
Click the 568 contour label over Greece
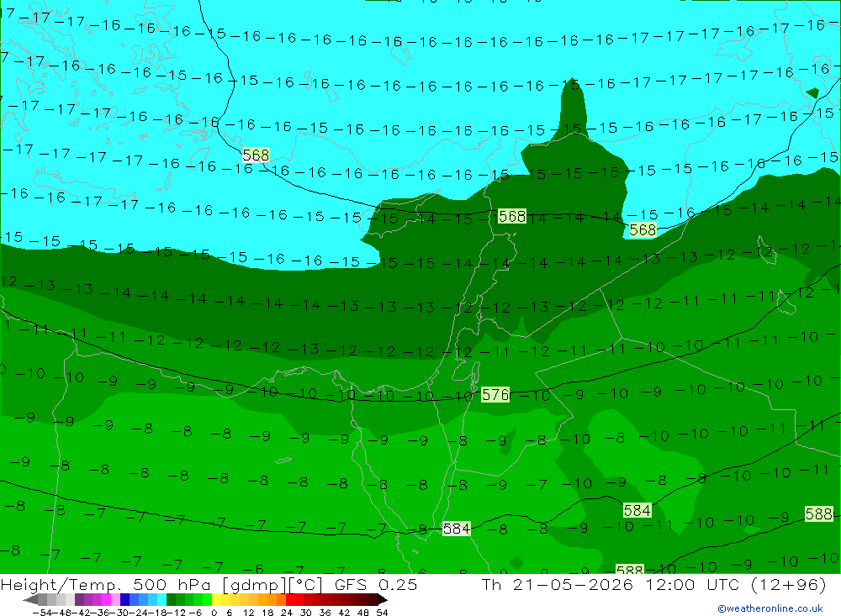256,155
